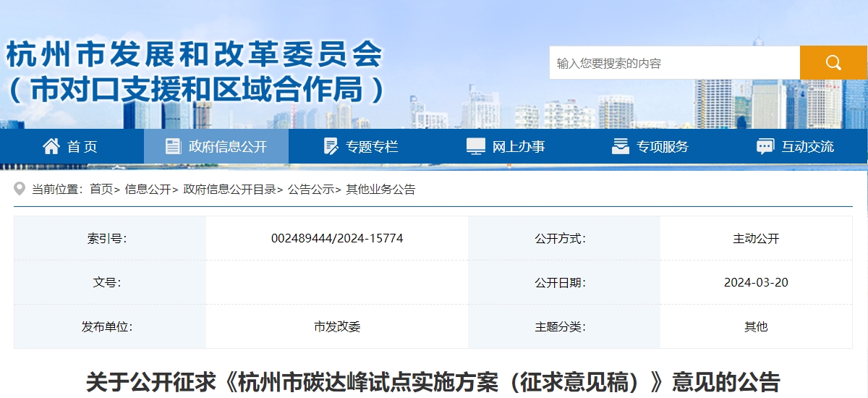Click the document icon beside 政府信息公开
Image resolution: width=868 pixels, height=398 pixels.
[x=173, y=146]
